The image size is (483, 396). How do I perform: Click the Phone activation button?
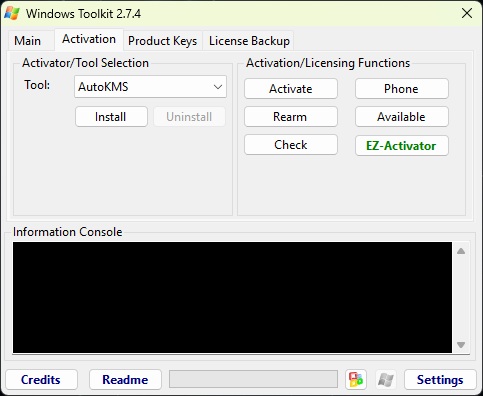402,89
